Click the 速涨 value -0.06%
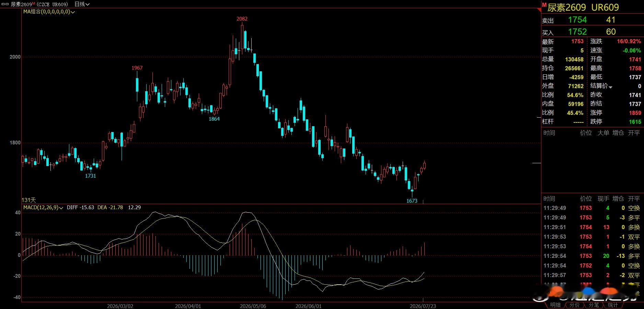Viewport: 644px width, 309px height. [x=632, y=50]
